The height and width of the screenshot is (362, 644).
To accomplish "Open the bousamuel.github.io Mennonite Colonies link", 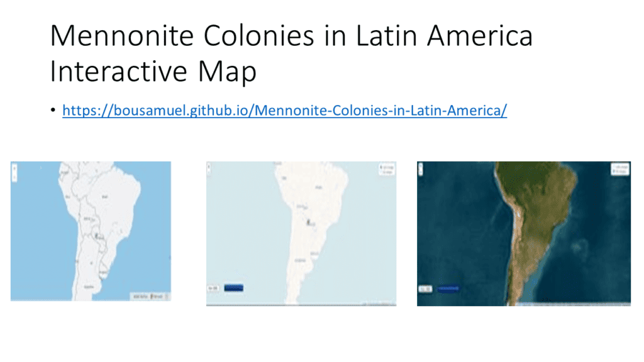I will tap(284, 111).
